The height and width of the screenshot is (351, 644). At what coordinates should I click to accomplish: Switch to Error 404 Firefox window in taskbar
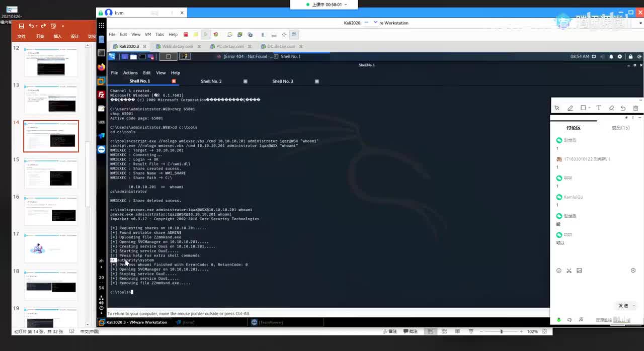click(245, 56)
